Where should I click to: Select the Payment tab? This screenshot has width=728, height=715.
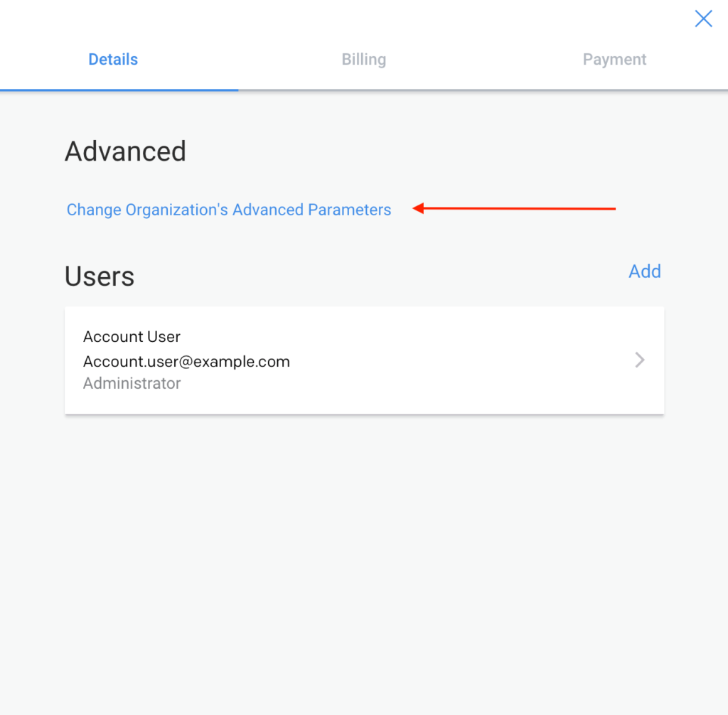[614, 60]
